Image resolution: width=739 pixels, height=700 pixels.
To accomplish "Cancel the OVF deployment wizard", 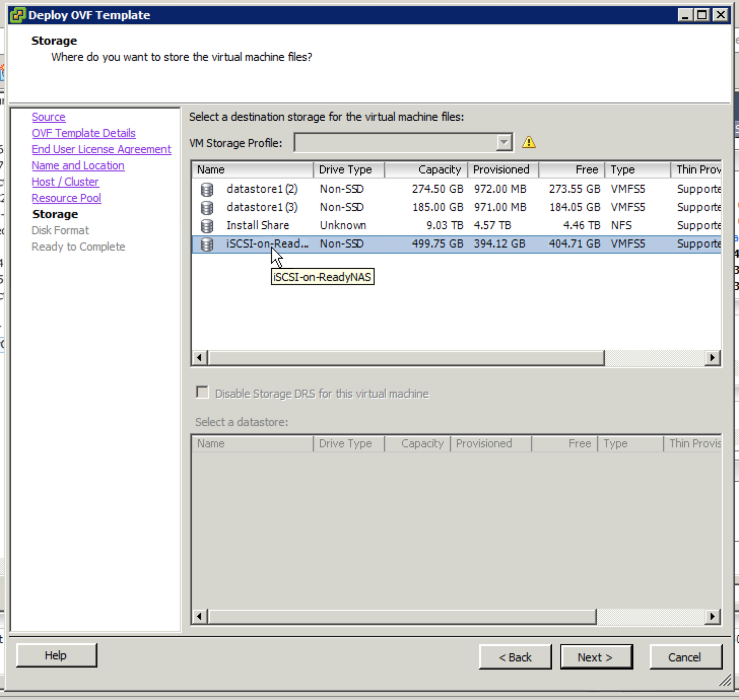I will [685, 657].
